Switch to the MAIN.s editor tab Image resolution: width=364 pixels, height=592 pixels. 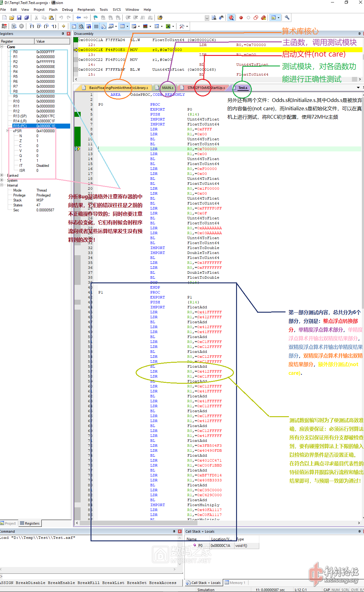tap(167, 88)
